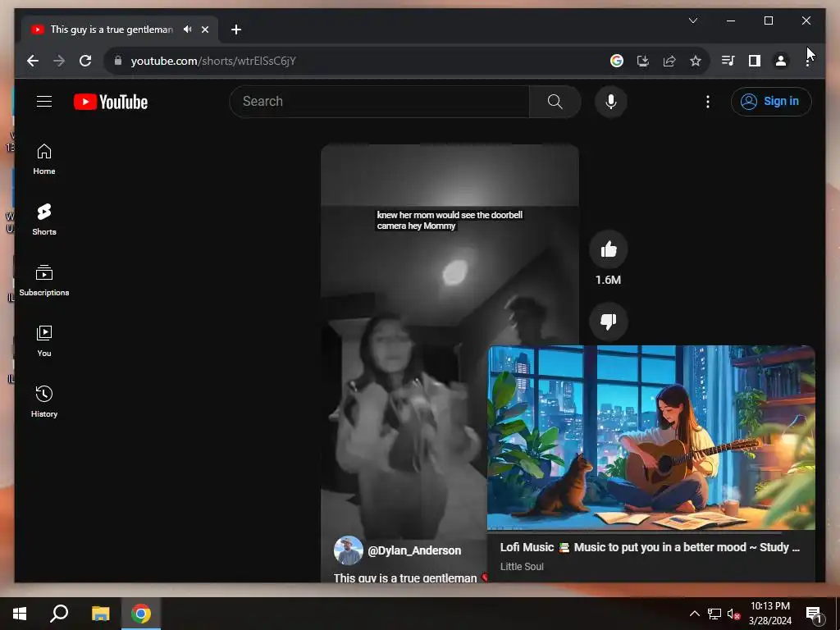Viewport: 840px width, 630px height.
Task: Focus the YouTube Search field
Action: click(379, 101)
